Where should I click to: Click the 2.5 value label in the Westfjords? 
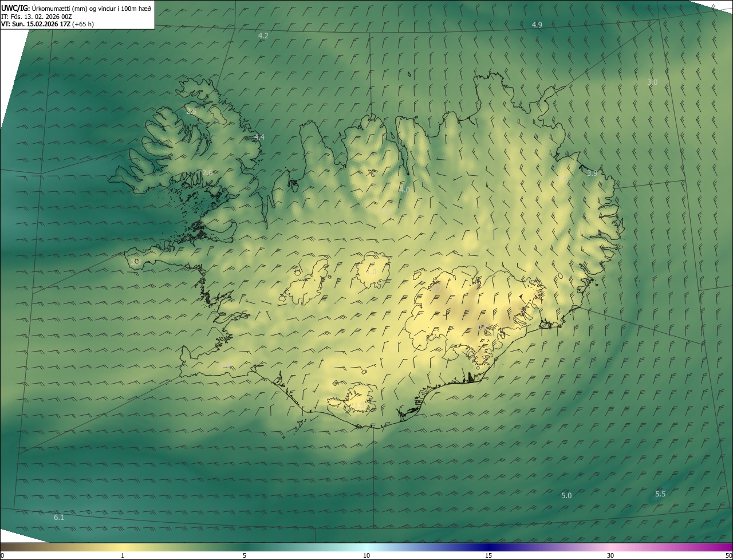pos(191,111)
